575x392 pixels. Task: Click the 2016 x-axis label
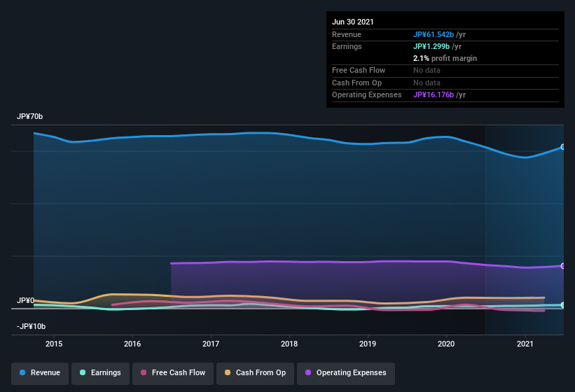click(x=132, y=344)
